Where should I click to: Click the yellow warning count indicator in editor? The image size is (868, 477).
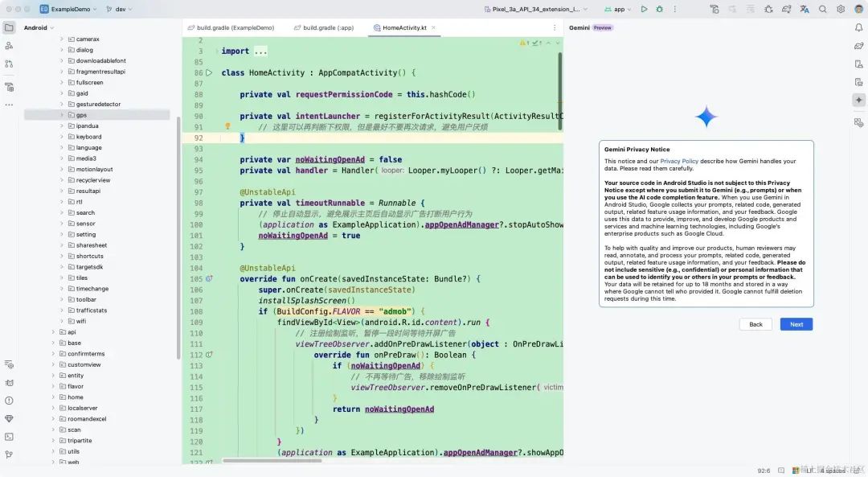coord(524,43)
